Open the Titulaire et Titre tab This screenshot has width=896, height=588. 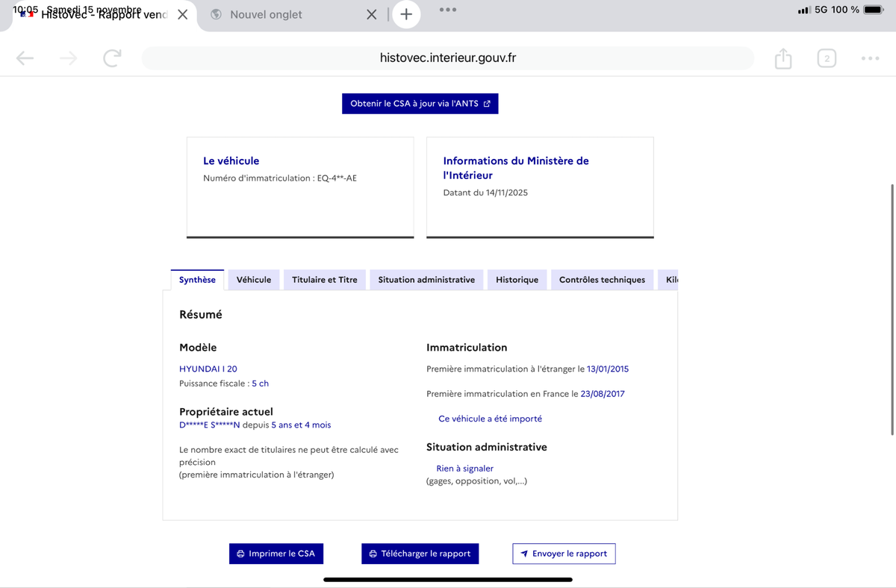[x=324, y=280]
